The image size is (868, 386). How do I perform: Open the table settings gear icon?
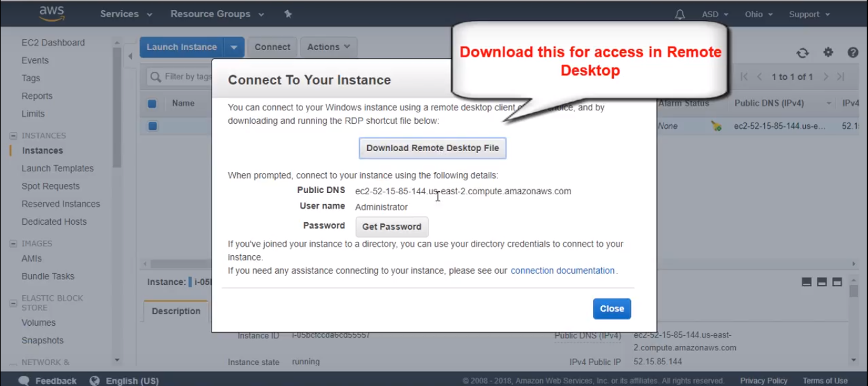pos(828,53)
